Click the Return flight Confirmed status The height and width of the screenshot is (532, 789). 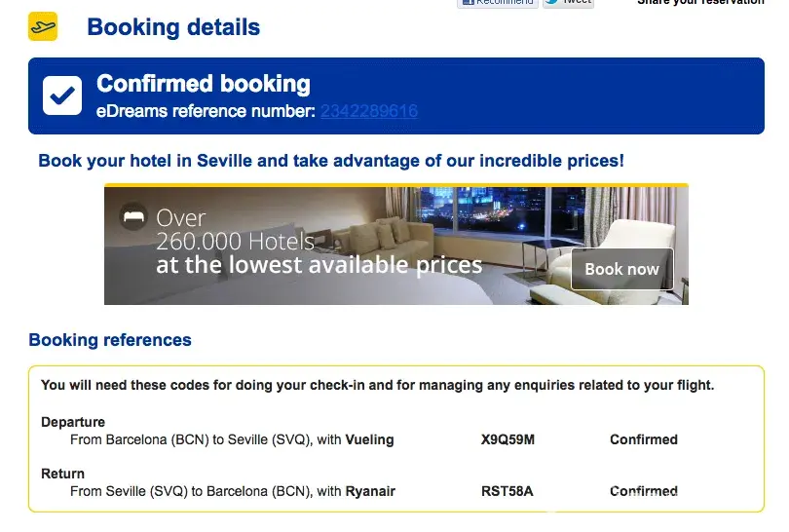643,491
